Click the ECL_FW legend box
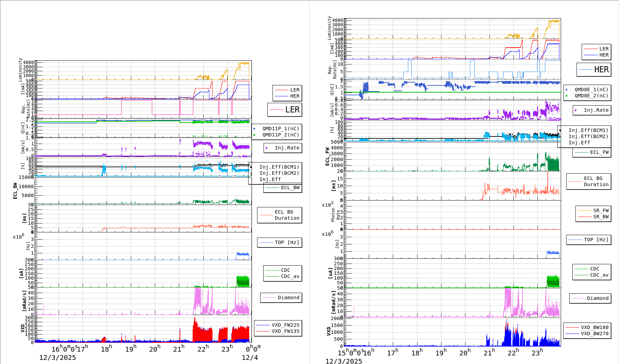 click(592, 153)
